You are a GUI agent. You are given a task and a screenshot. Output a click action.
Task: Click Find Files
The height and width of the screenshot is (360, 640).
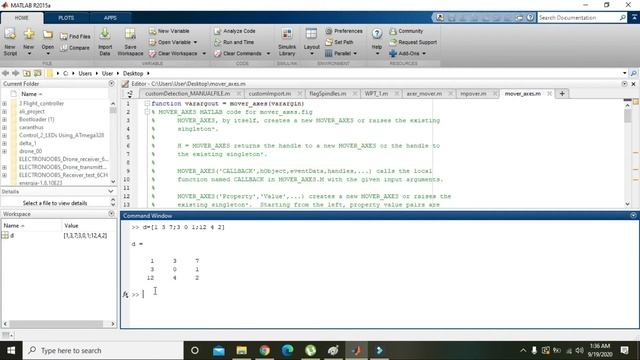pos(76,36)
